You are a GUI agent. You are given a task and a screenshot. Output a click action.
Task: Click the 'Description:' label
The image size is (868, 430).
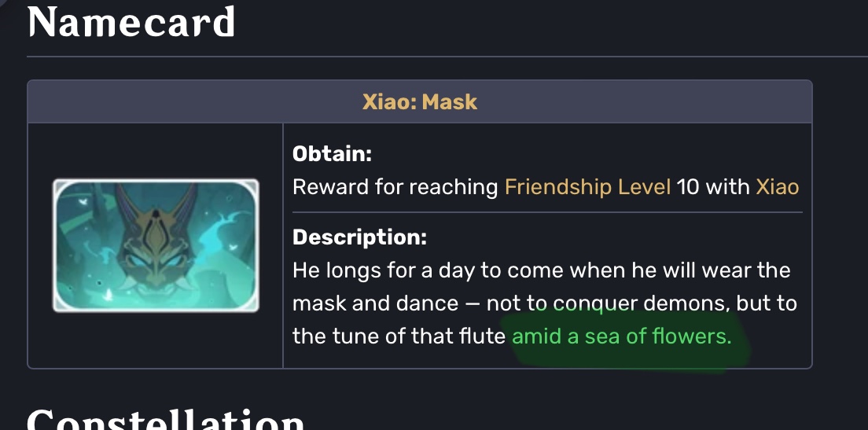[359, 237]
